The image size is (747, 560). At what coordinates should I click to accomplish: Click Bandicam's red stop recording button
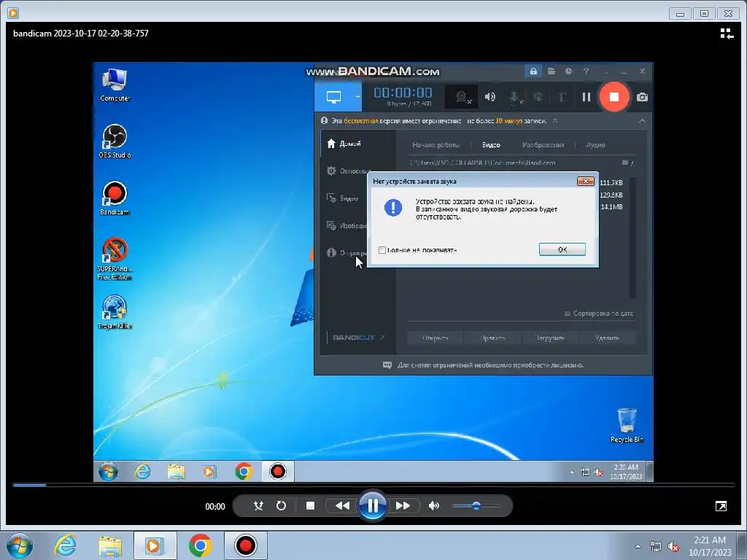[x=614, y=97]
